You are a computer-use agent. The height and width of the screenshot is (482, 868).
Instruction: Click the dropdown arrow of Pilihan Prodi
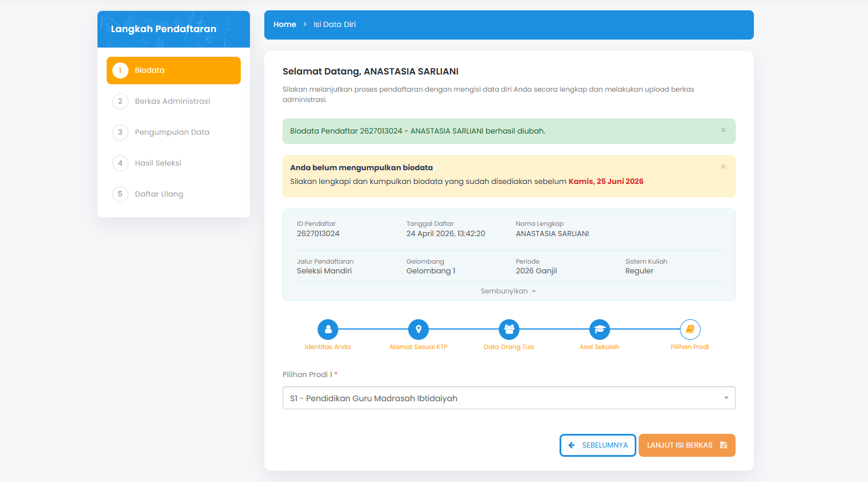point(726,398)
